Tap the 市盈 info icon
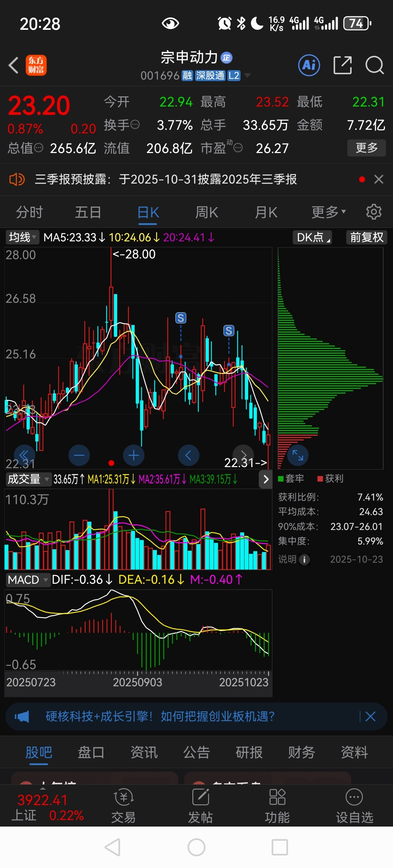 pos(238,148)
